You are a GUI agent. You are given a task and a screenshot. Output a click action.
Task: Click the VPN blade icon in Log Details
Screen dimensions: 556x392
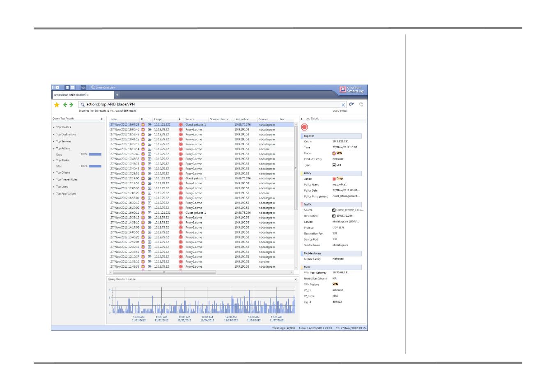pos(334,153)
